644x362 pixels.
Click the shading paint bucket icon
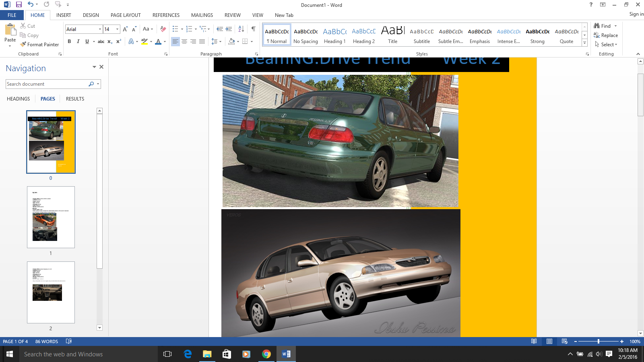pos(231,41)
